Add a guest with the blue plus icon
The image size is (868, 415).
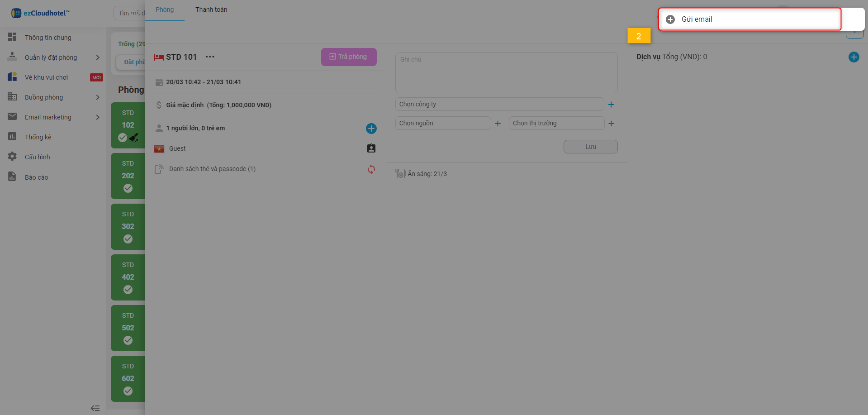[371, 129]
